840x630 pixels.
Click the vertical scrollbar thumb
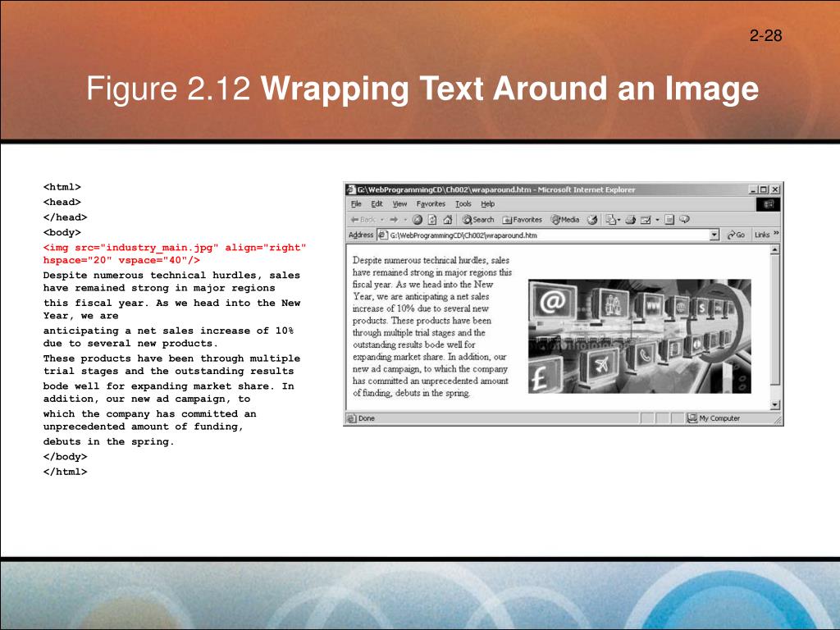[x=774, y=320]
